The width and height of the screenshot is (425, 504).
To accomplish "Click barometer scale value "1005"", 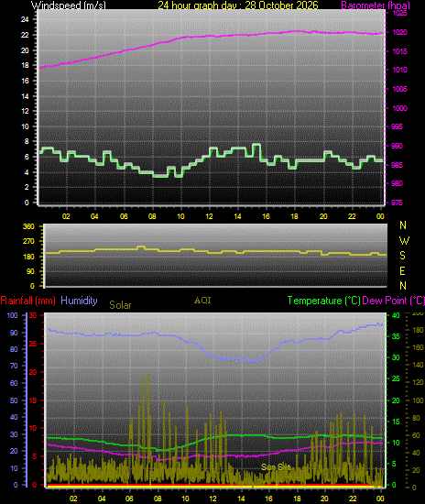I will [399, 89].
